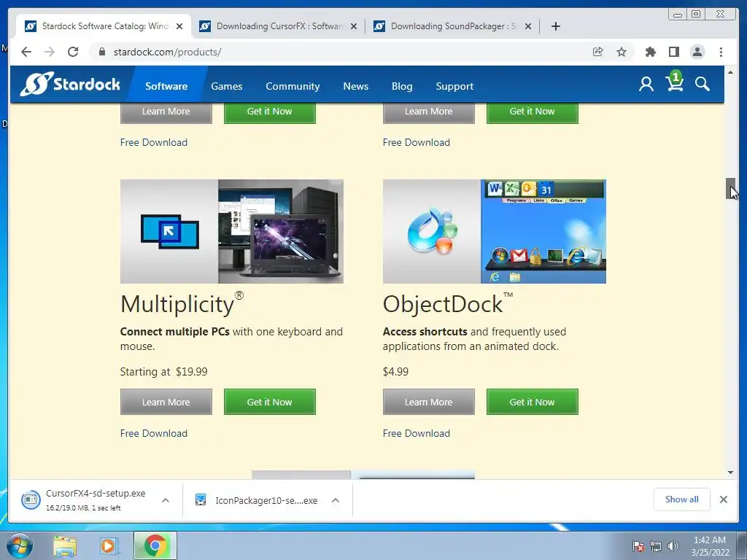Bookmark this page with star icon

coord(622,52)
